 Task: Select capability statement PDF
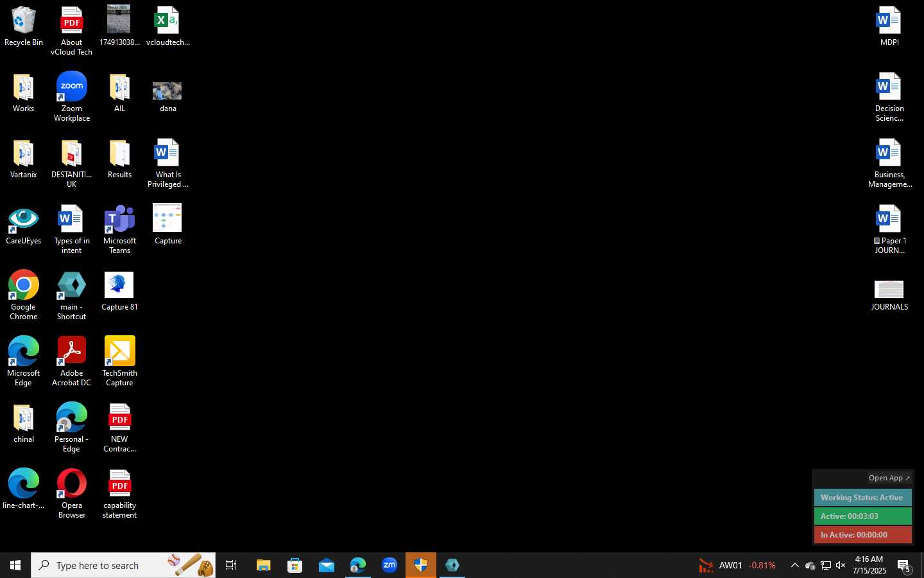(119, 494)
